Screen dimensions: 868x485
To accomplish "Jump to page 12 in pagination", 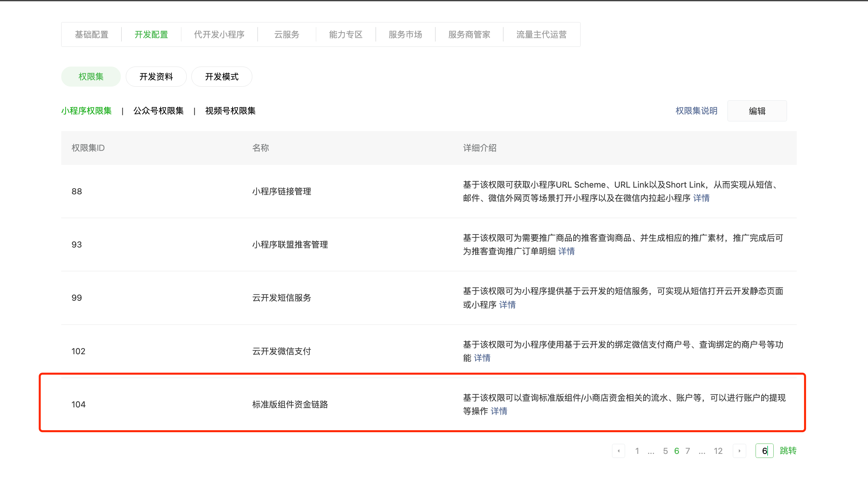I will coord(718,451).
